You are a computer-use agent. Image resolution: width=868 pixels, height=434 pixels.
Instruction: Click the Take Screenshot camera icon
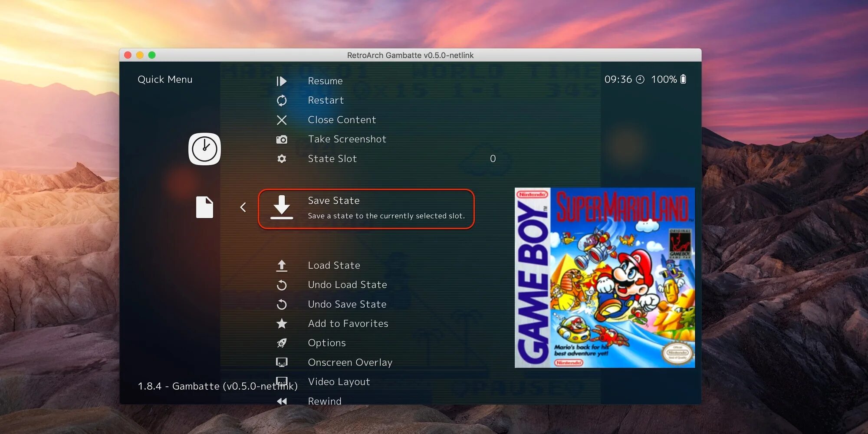[282, 139]
